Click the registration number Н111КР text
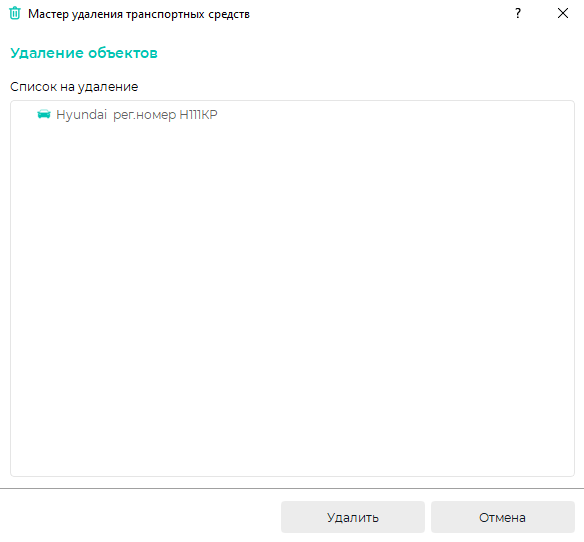The image size is (584, 542). click(198, 114)
